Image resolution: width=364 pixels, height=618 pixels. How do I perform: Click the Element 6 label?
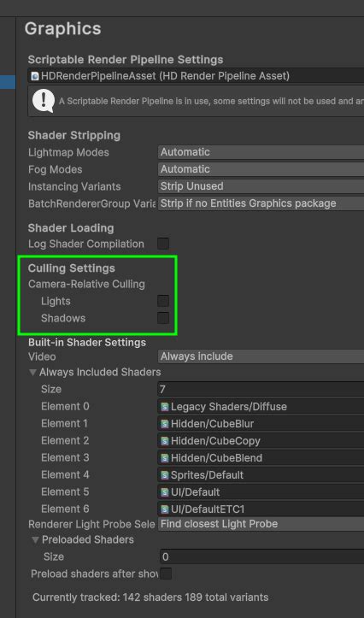65,509
